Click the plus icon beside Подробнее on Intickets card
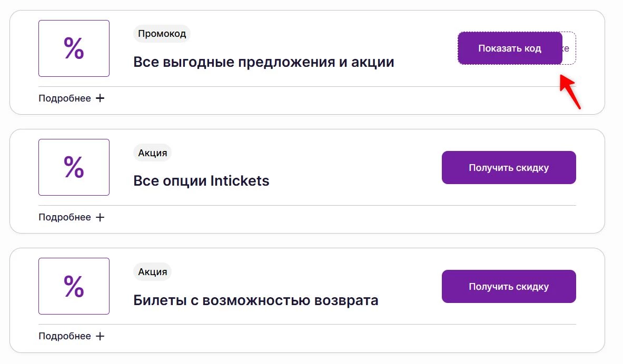Image resolution: width=623 pixels, height=364 pixels. pyautogui.click(x=100, y=217)
